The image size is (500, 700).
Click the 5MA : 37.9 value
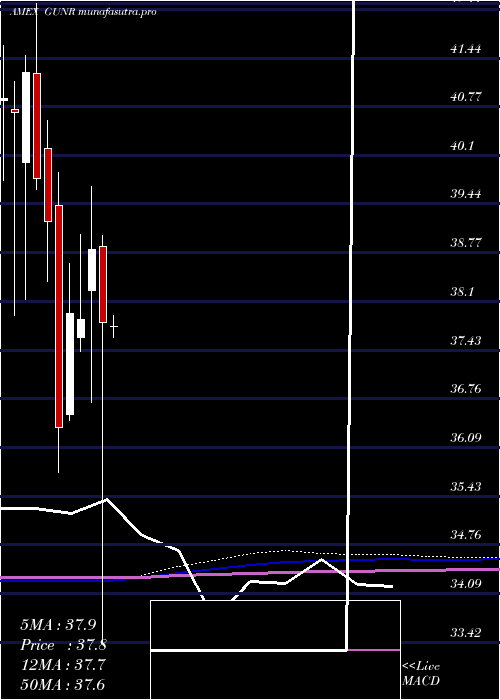coord(58,625)
